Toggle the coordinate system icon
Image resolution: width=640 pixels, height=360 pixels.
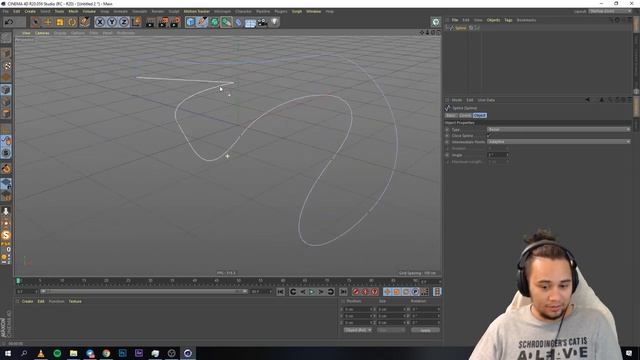[136, 22]
